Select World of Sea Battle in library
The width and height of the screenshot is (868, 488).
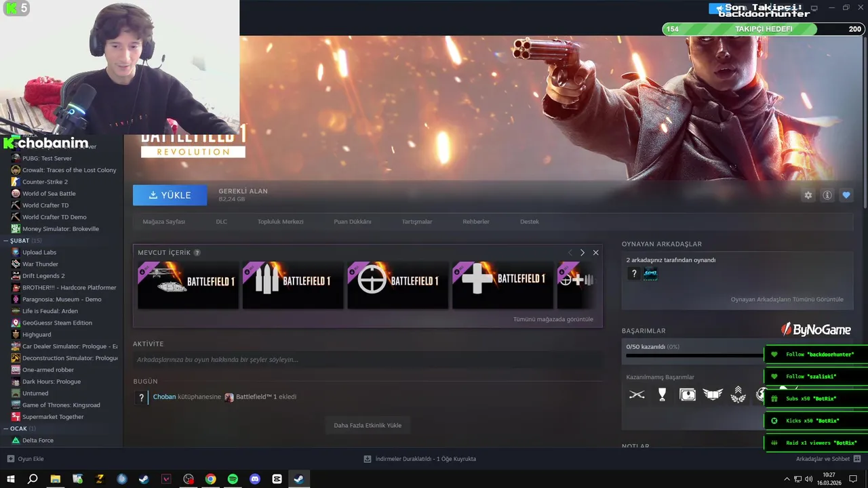[49, 194]
